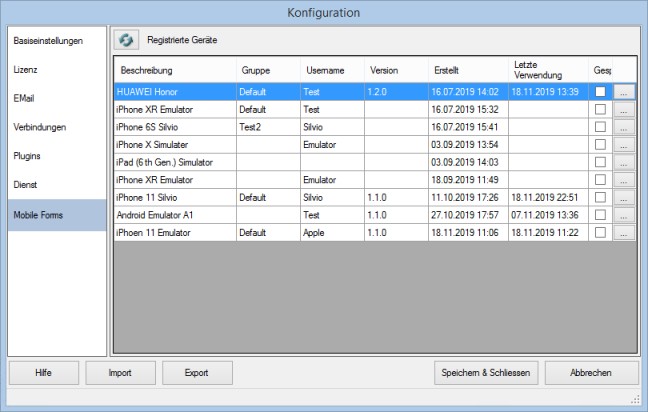Toggle locked checkbox for iPhone 6S Silvio
The width and height of the screenshot is (648, 412).
pyautogui.click(x=600, y=127)
